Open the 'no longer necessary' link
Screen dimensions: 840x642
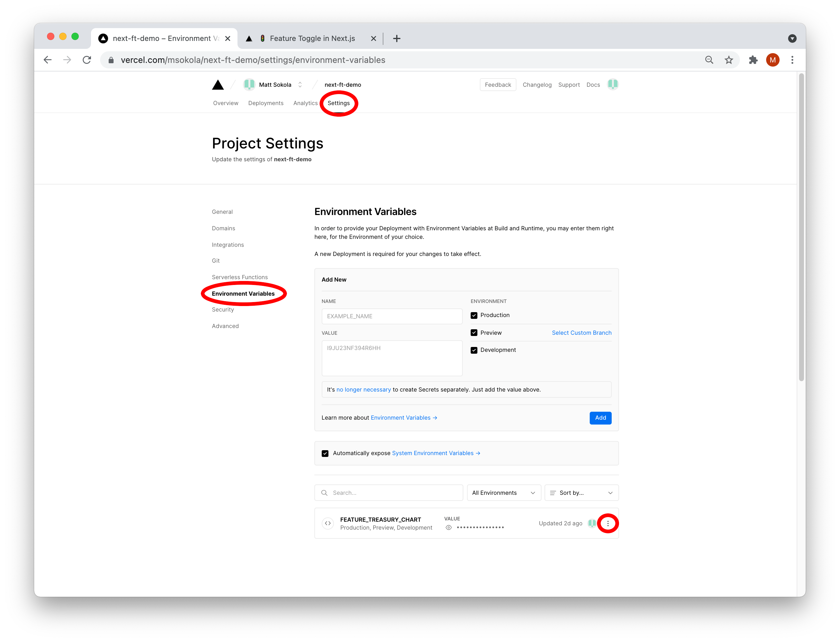pyautogui.click(x=364, y=389)
